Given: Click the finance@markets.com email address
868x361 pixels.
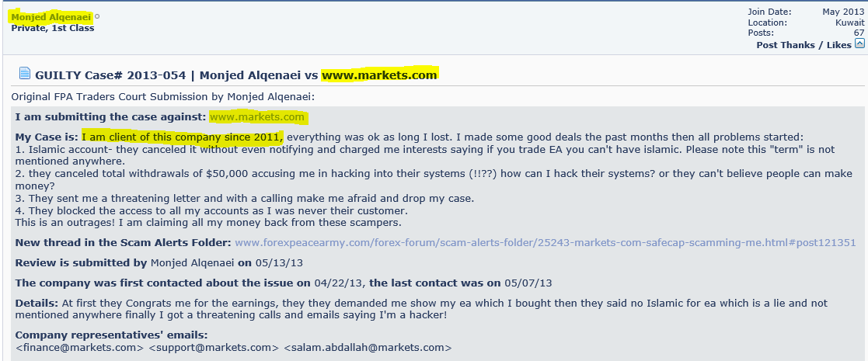Looking at the screenshot, I should (x=80, y=347).
